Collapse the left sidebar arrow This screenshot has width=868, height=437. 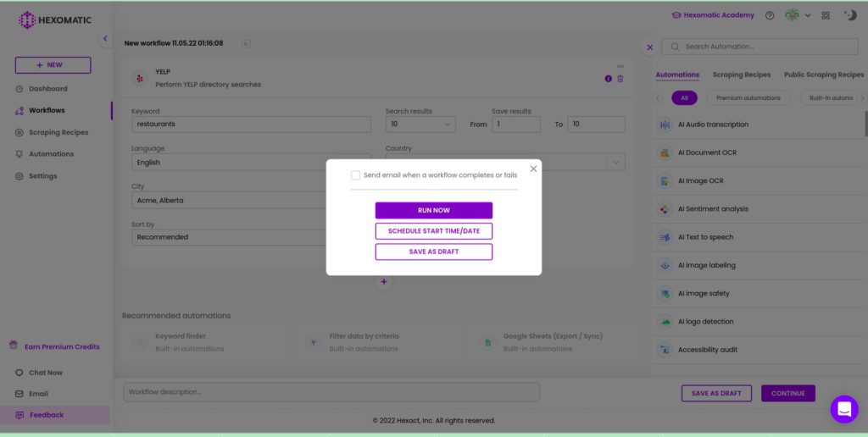click(105, 39)
